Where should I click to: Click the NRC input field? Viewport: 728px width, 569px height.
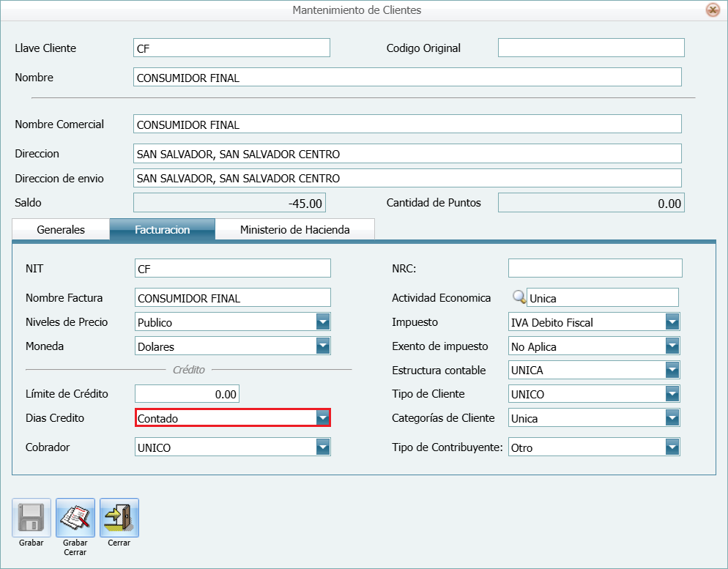594,267
